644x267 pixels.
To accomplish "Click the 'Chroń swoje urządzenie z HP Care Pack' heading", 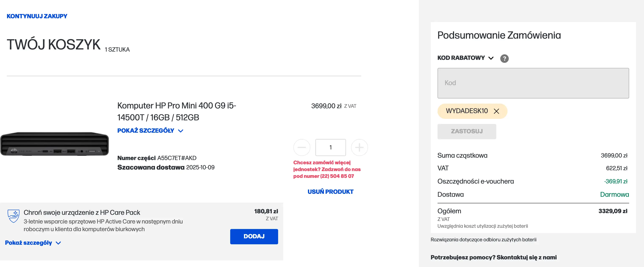I will click(x=82, y=212).
